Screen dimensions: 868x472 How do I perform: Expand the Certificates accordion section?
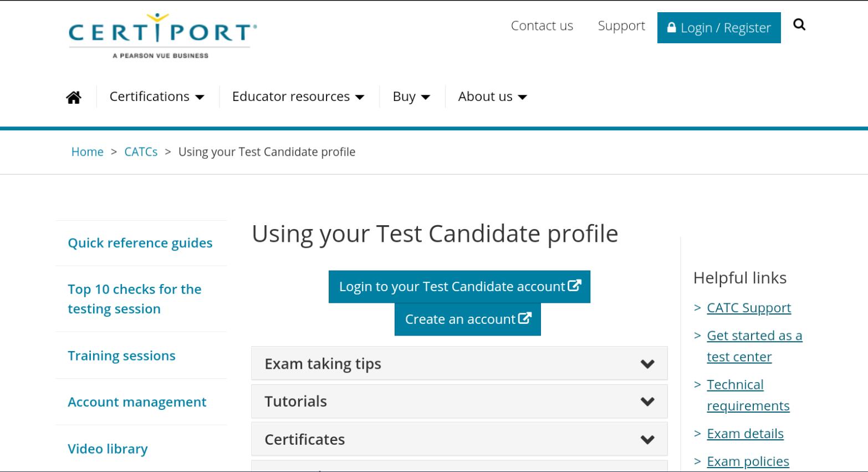pyautogui.click(x=459, y=439)
